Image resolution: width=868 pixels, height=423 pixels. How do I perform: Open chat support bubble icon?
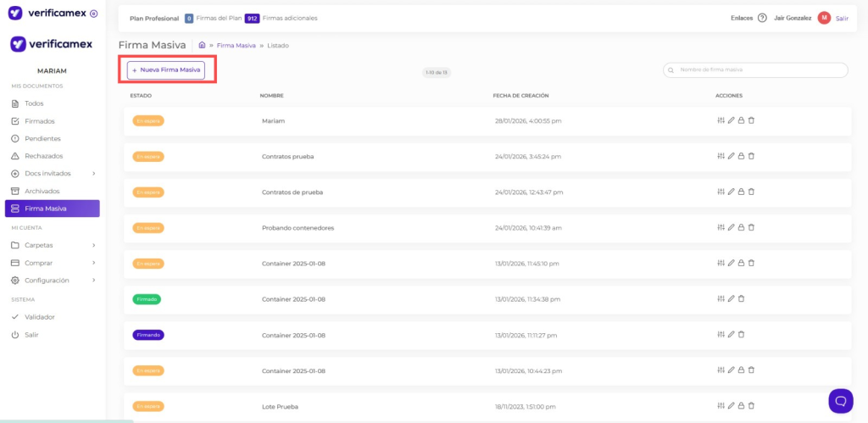tap(840, 400)
